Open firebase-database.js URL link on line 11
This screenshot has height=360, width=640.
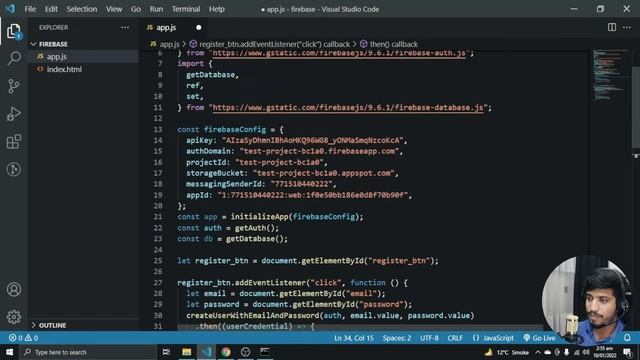click(348, 108)
